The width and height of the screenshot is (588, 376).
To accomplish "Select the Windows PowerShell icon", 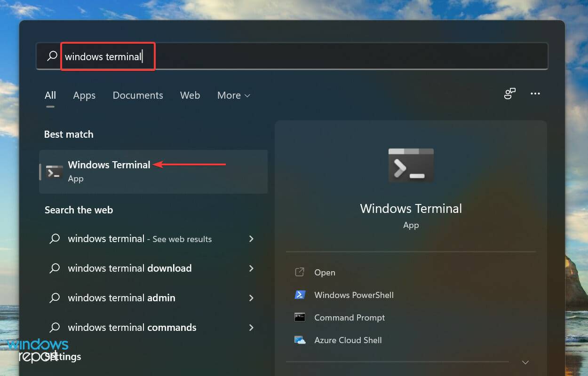I will tap(300, 295).
